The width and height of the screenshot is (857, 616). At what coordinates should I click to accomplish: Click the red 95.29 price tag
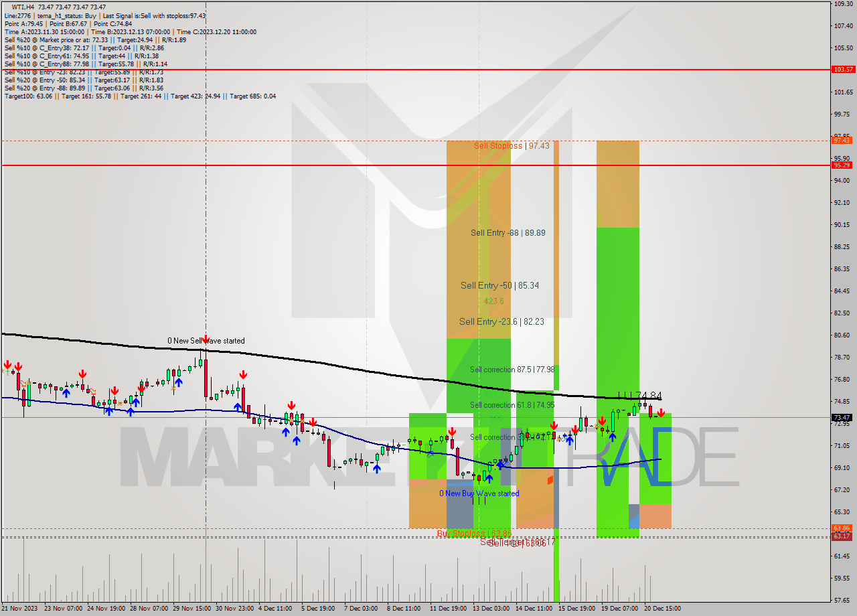[841, 165]
